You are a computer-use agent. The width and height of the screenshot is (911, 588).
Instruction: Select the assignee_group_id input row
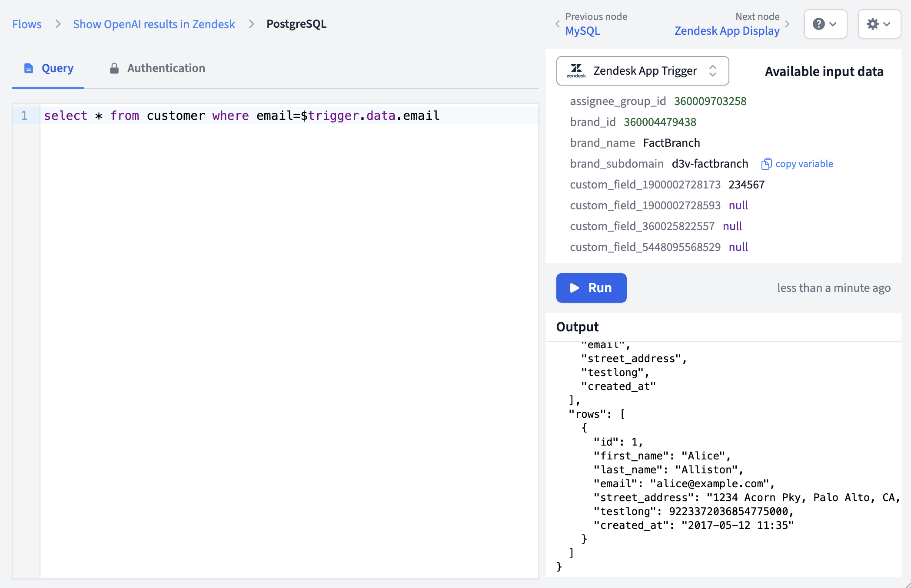[658, 101]
